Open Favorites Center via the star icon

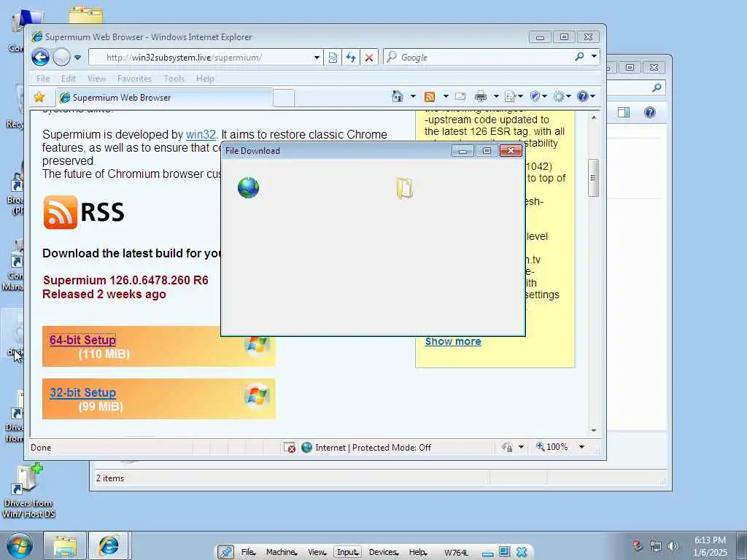tap(39, 97)
